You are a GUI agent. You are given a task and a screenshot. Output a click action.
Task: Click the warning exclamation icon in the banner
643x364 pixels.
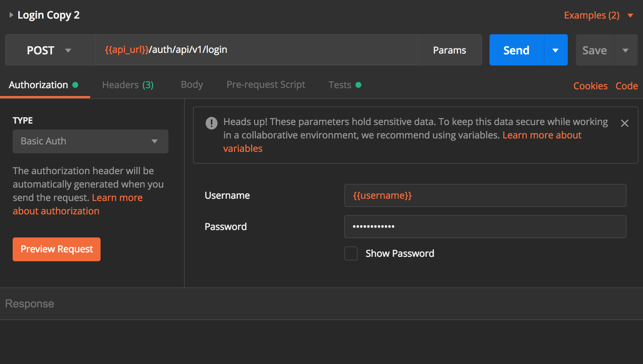pyautogui.click(x=211, y=123)
